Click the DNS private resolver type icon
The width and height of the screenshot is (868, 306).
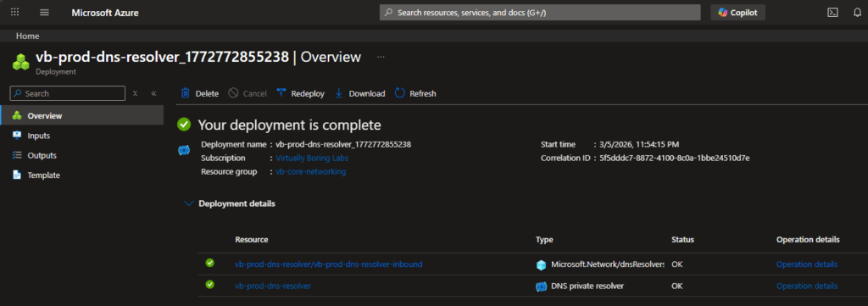(x=542, y=287)
